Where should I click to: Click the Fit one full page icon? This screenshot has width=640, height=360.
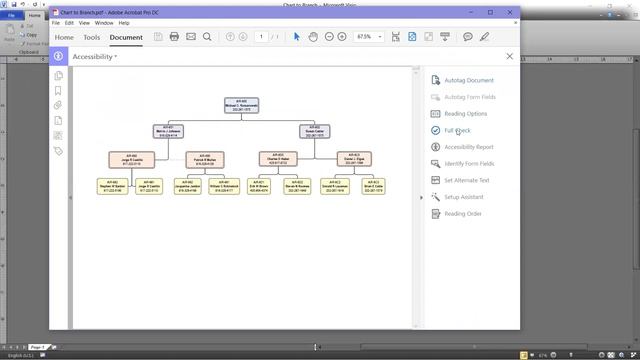pos(412,37)
